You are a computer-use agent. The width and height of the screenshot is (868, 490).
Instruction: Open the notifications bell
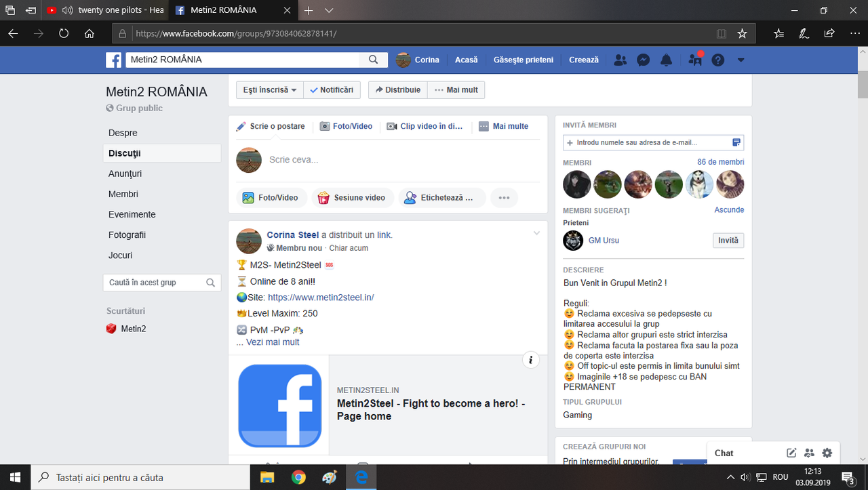click(x=667, y=60)
